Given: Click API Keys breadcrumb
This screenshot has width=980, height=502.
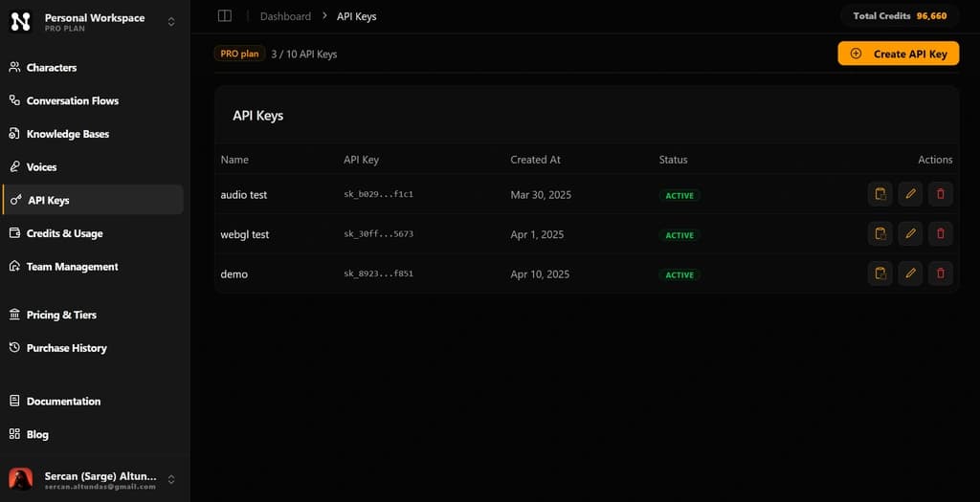Looking at the screenshot, I should click(x=356, y=16).
